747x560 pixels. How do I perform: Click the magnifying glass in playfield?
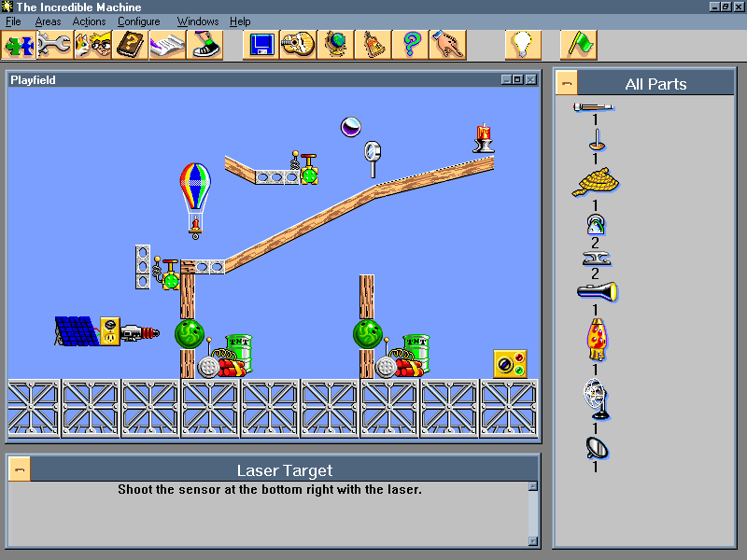(373, 159)
